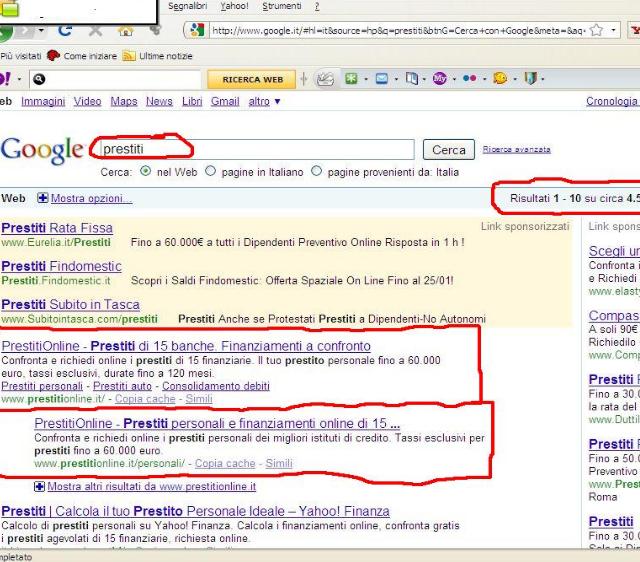The width and height of the screenshot is (640, 562).
Task: Open the ? help menu
Action: tap(317, 7)
